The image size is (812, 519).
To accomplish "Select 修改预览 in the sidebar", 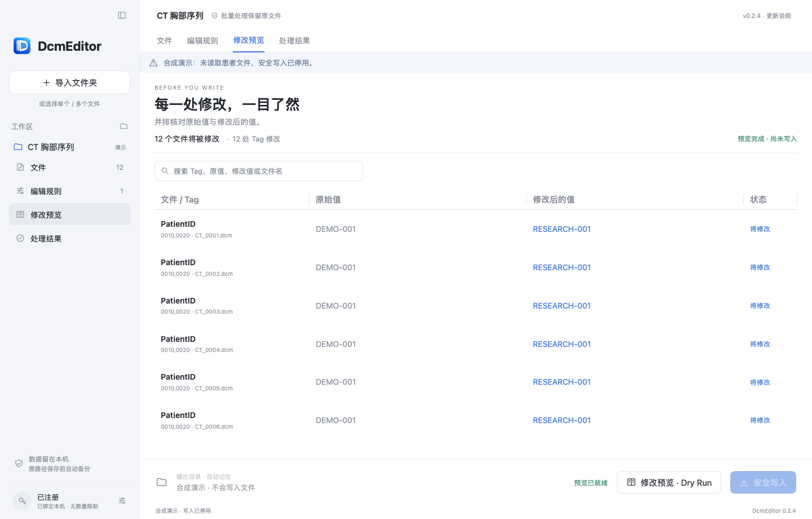I will click(70, 215).
